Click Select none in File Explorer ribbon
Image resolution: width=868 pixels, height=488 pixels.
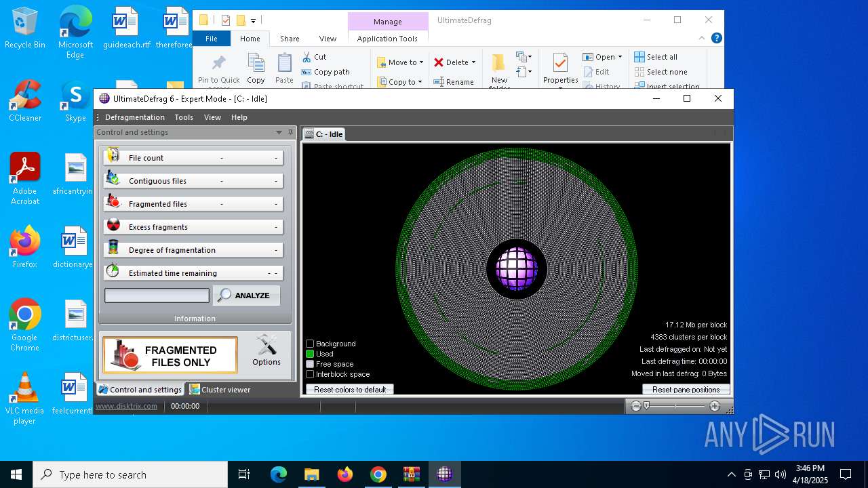pyautogui.click(x=661, y=72)
